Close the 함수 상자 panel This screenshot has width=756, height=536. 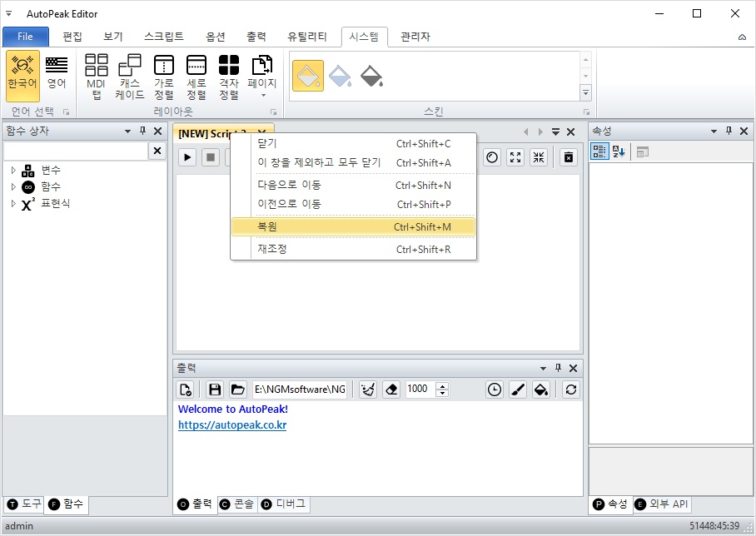pos(157,132)
